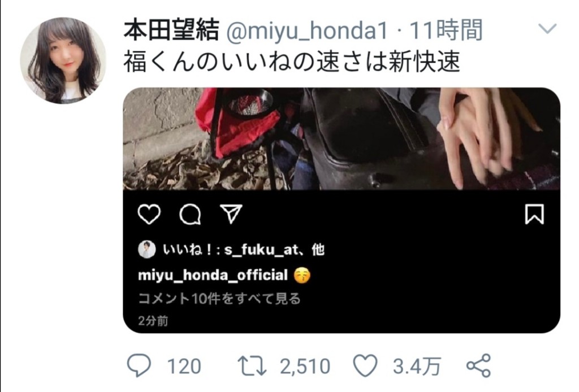Like the tweet with the heart icon
The height and width of the screenshot is (392, 579).
pos(365,365)
